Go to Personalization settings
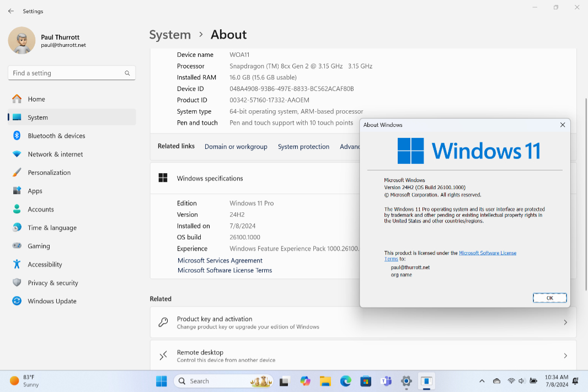 point(49,173)
